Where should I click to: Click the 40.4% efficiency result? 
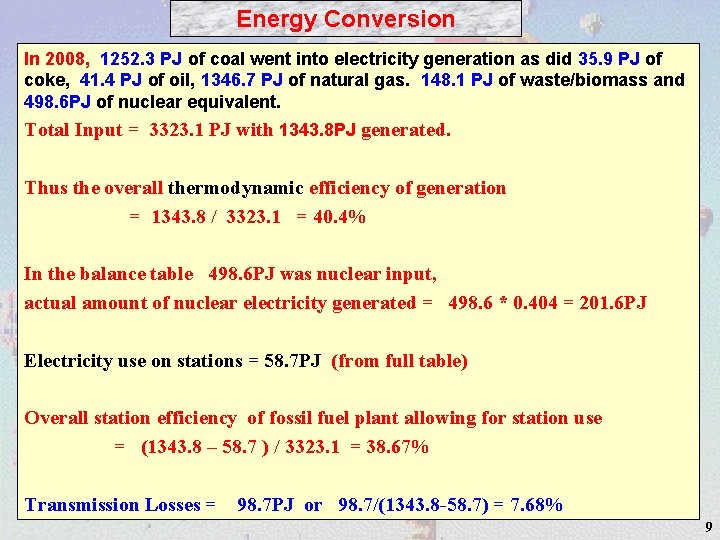339,217
